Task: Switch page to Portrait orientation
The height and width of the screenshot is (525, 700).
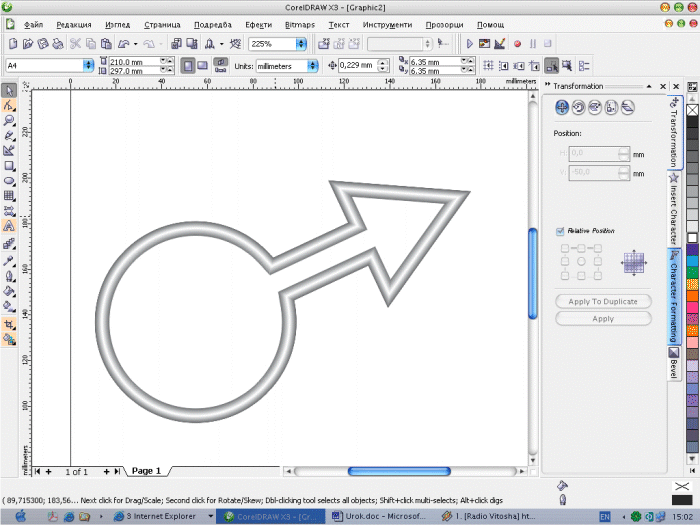Action: point(188,66)
